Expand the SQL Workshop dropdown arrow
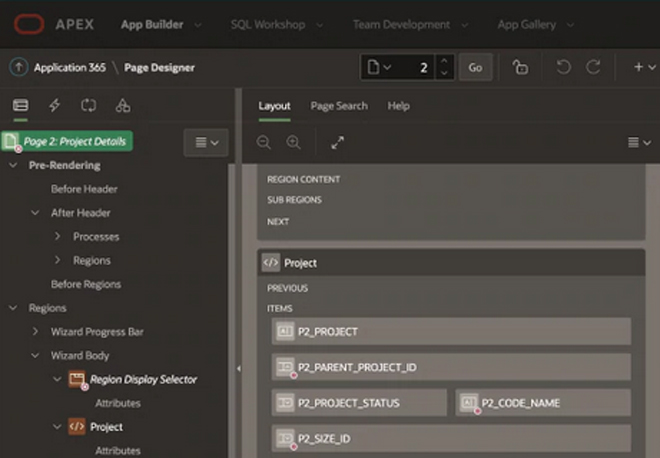660x458 pixels. [320, 25]
